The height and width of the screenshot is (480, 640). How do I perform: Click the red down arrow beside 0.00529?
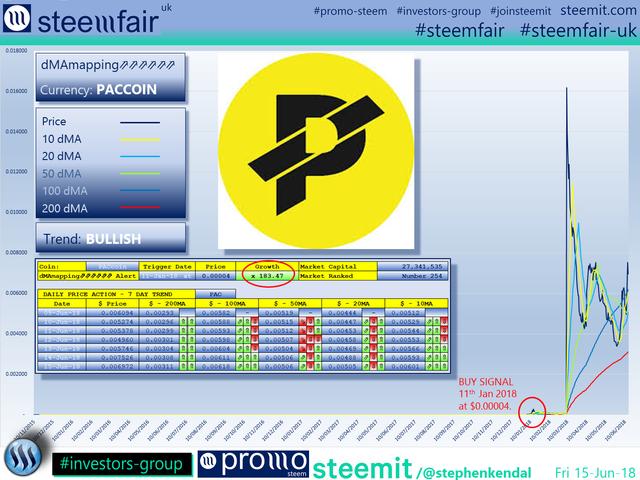444,322
